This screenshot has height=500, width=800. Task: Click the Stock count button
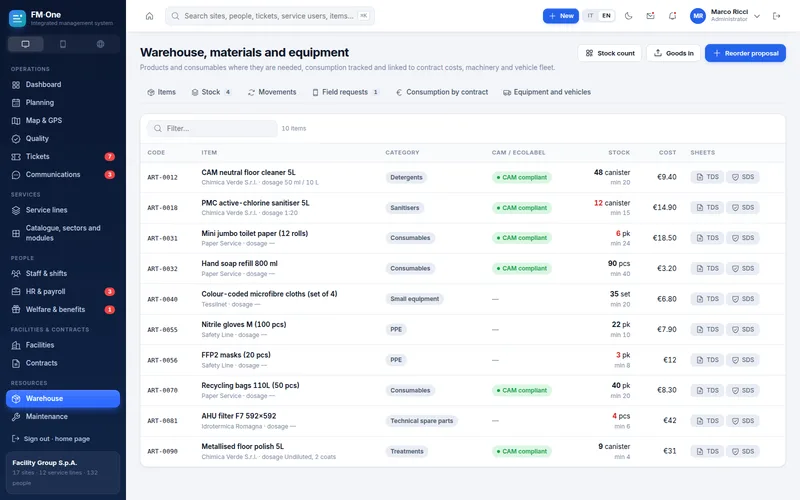[610, 53]
